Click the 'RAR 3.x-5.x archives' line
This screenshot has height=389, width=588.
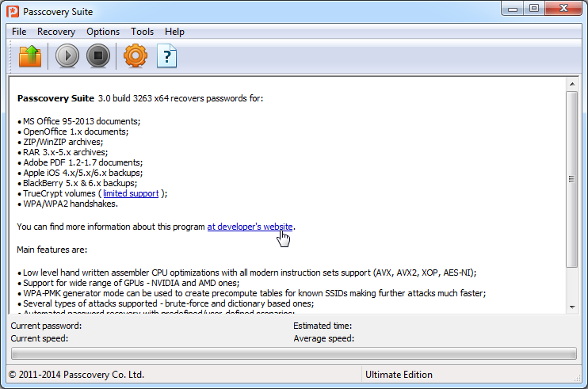point(65,152)
